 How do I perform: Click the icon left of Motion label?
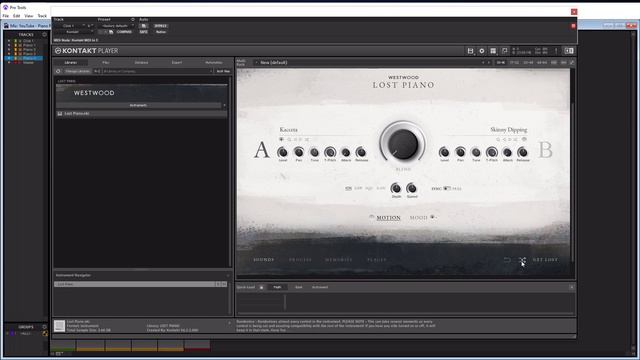[371, 217]
